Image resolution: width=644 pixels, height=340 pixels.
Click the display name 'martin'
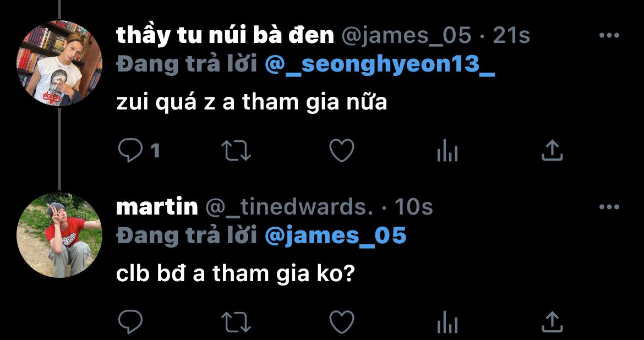click(x=157, y=207)
